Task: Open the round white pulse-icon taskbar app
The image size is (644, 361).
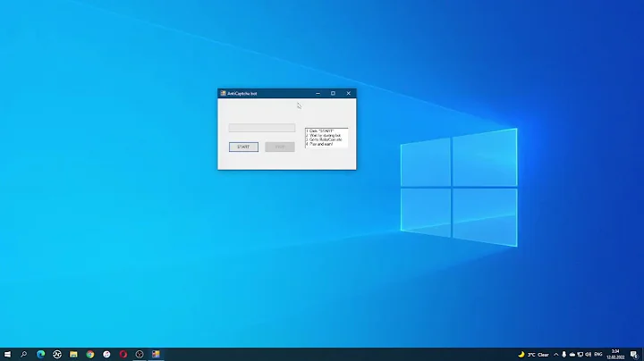Action: point(57,354)
